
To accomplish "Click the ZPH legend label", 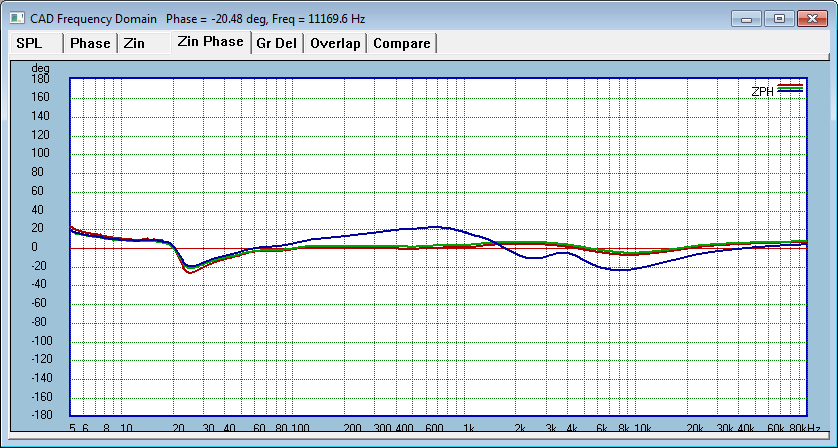I will tap(762, 91).
